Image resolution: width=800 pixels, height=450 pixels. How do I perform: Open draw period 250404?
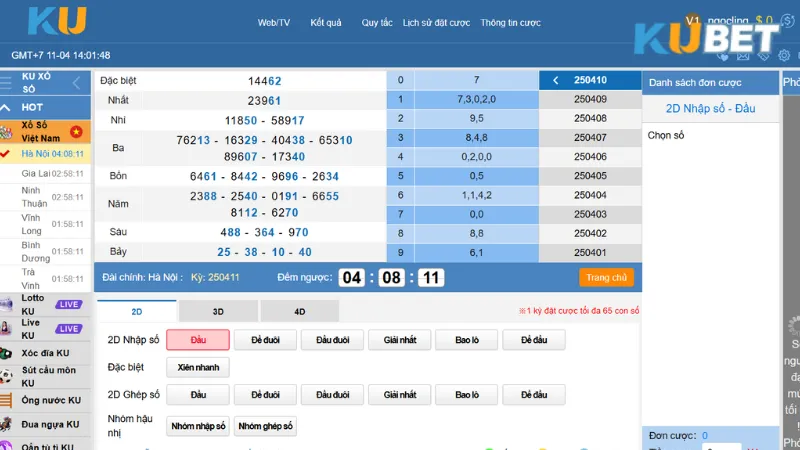pos(590,195)
